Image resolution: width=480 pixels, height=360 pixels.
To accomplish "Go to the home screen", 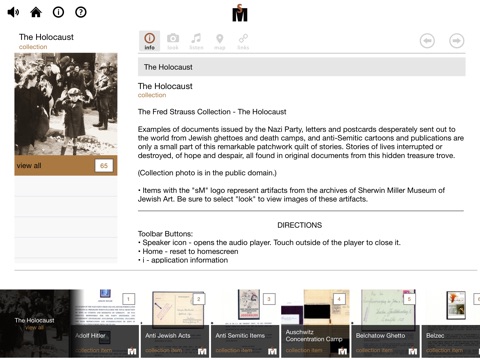I will click(36, 12).
